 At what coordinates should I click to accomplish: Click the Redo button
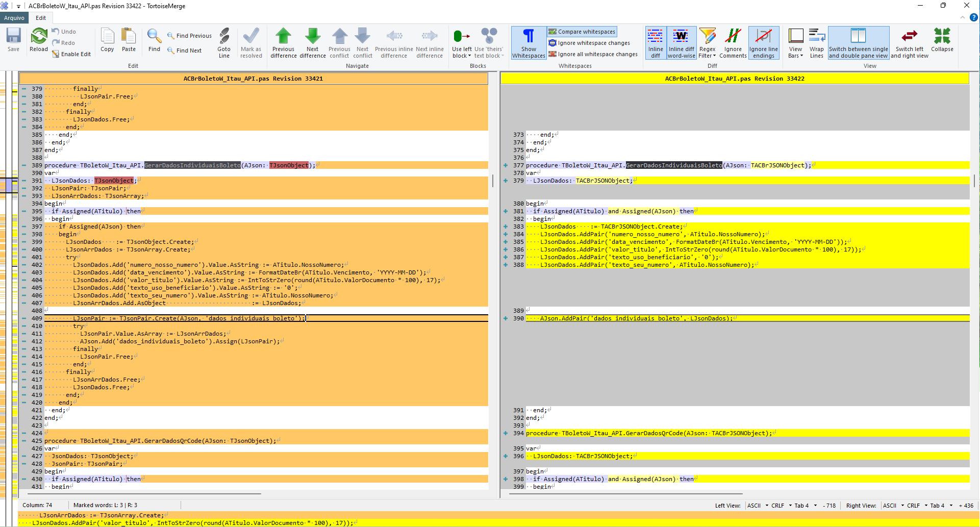click(64, 43)
